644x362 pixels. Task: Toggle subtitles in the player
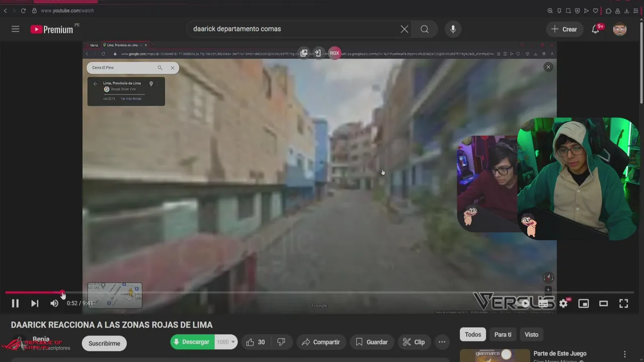click(x=543, y=303)
